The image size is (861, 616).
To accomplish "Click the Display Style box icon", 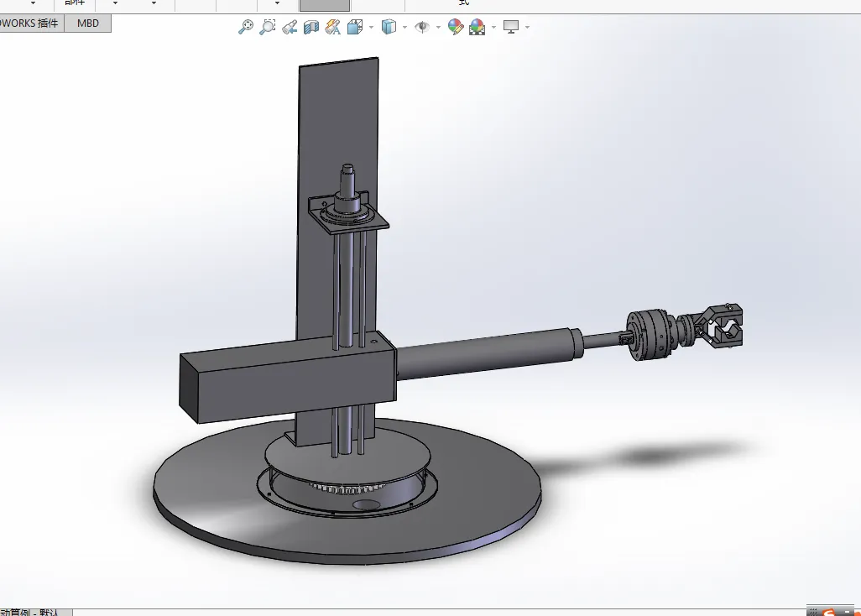I will pyautogui.click(x=389, y=26).
